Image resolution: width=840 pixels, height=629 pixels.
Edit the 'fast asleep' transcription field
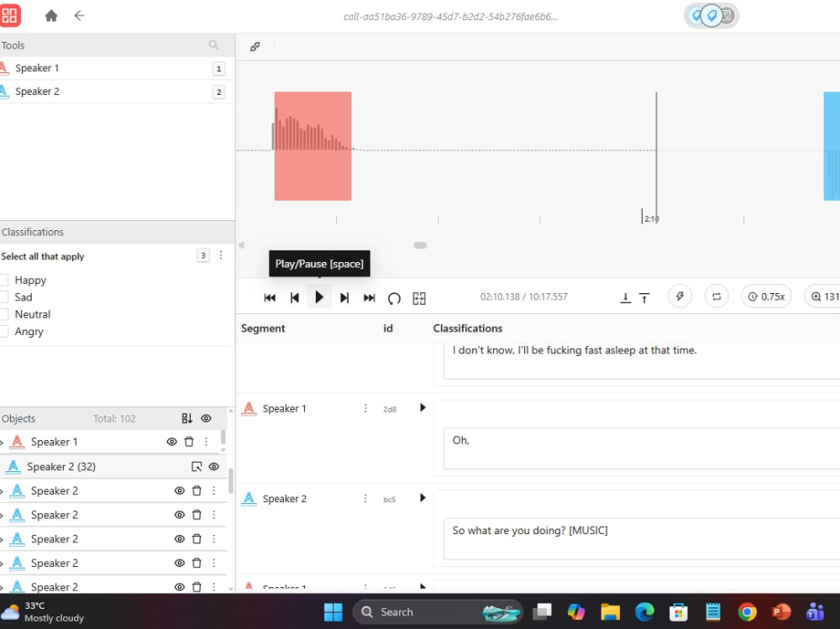click(x=642, y=361)
